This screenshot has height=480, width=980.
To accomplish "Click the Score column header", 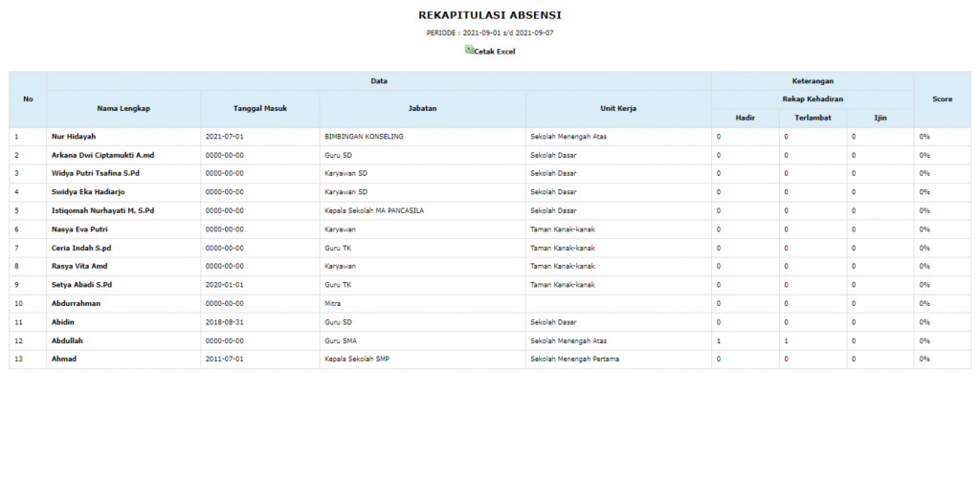I will (x=942, y=98).
